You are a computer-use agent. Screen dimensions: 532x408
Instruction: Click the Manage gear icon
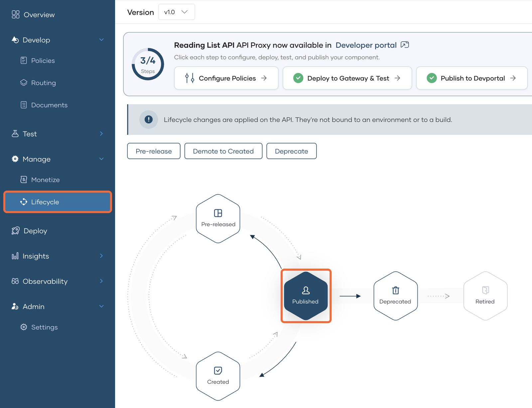(x=15, y=159)
